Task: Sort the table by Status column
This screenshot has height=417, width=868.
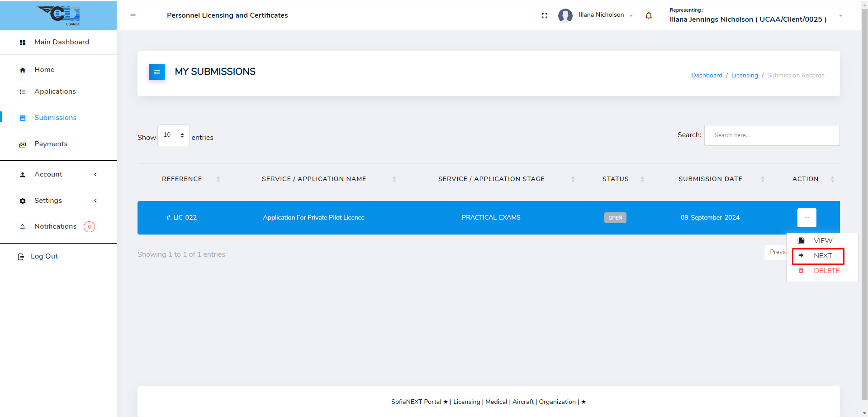Action: [x=615, y=179]
